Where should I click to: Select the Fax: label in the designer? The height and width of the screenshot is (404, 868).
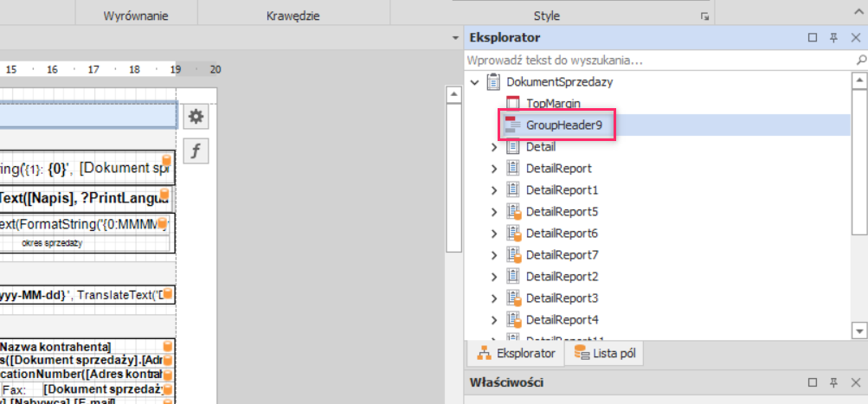[13, 389]
